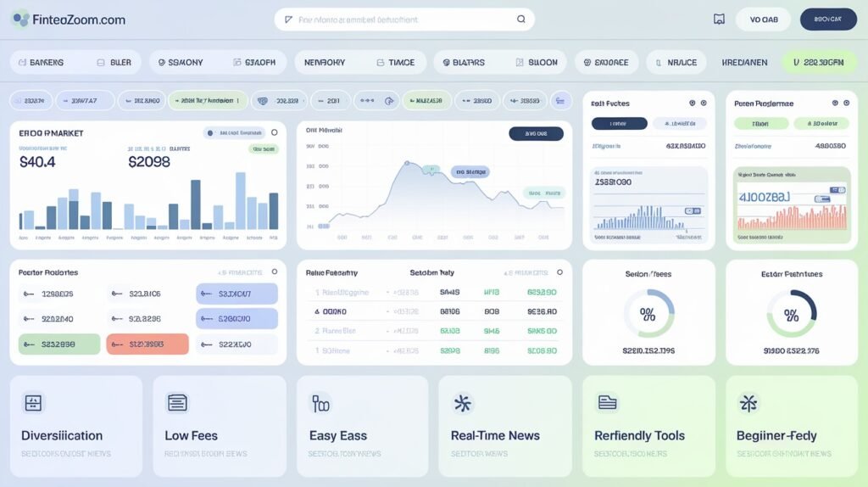
Task: Click the shield icon on the 202.828 chip
Action: click(263, 101)
